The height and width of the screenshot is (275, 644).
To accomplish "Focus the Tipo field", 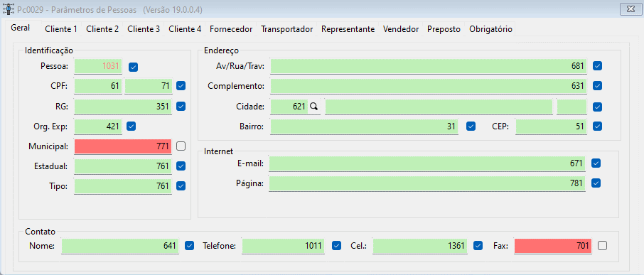I will [x=123, y=186].
